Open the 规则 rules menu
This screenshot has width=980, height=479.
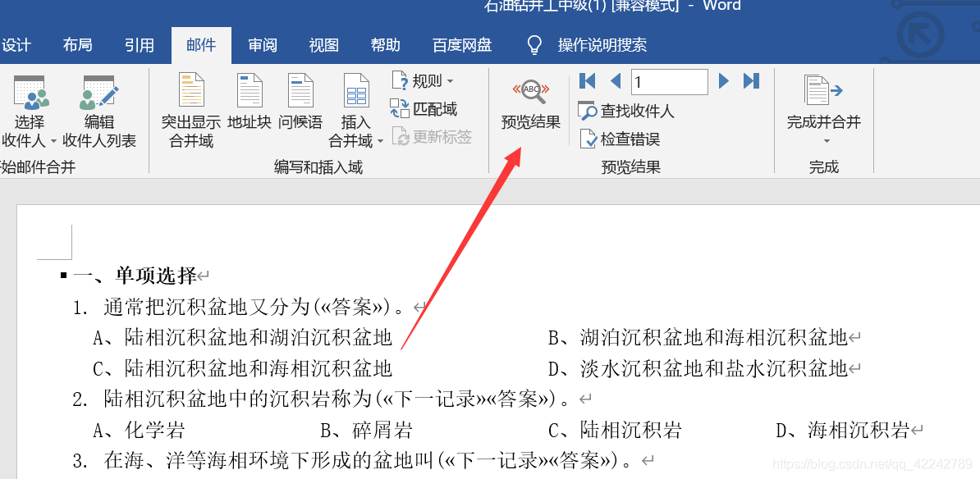[x=423, y=80]
